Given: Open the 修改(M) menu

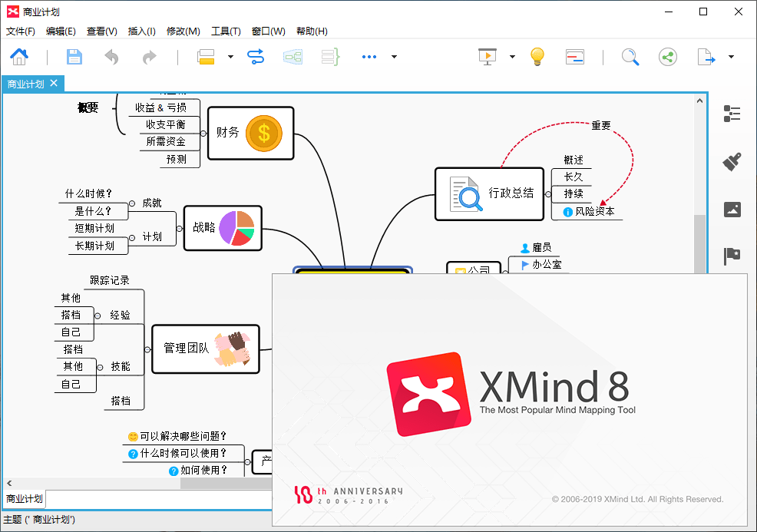Looking at the screenshot, I should pos(183,31).
